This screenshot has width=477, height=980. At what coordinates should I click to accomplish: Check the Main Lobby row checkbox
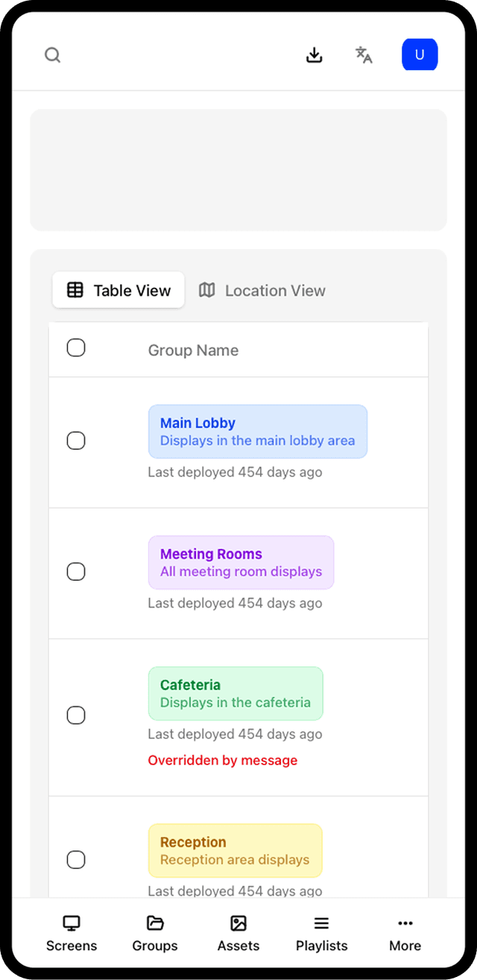point(76,441)
